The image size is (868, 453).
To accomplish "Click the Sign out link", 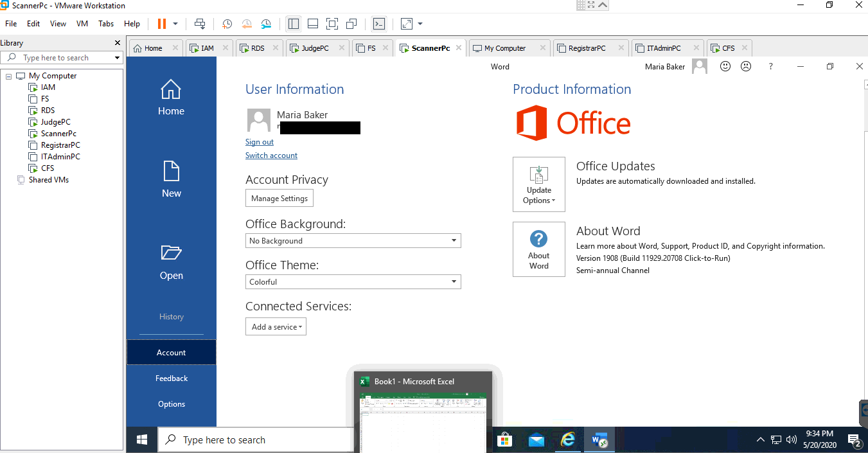I will 260,142.
